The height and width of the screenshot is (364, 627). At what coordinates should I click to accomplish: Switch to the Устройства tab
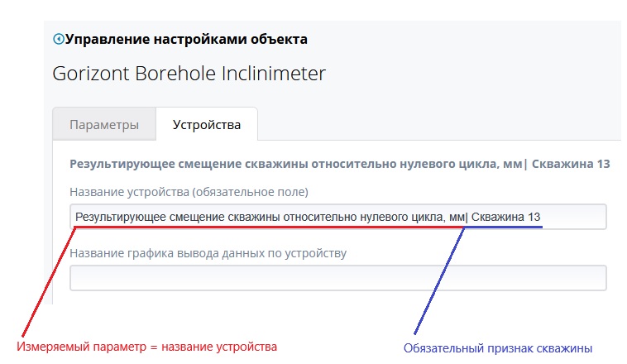(x=207, y=125)
